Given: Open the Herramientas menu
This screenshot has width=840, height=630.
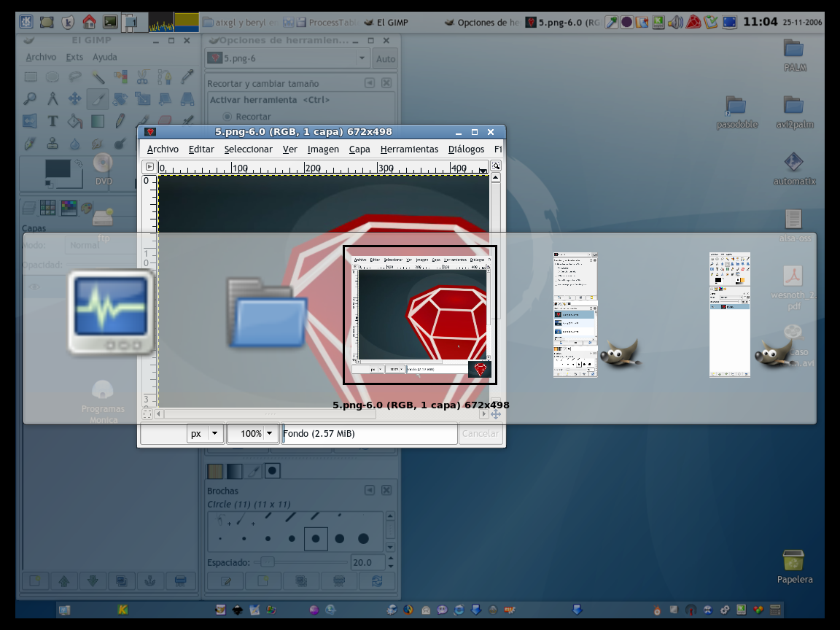Looking at the screenshot, I should [x=409, y=149].
